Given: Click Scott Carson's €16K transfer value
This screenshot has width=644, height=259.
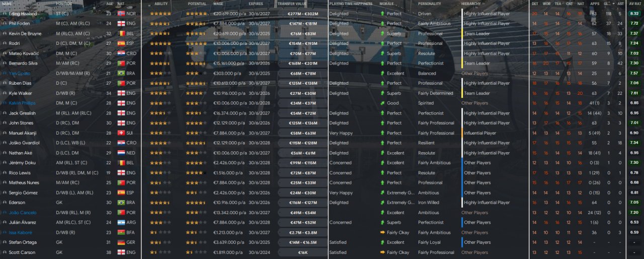Looking at the screenshot, I should (x=303, y=252).
